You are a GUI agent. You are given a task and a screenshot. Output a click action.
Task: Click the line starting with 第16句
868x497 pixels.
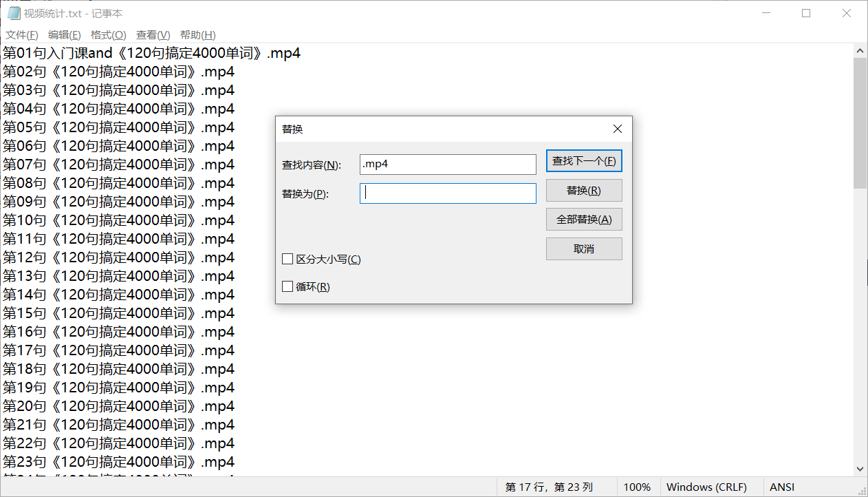pos(118,332)
